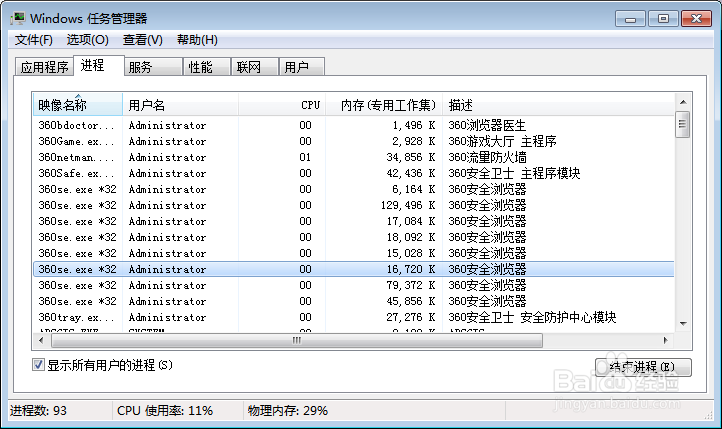Click memory value 34,856 K
Image resolution: width=722 pixels, height=429 pixels.
point(411,157)
